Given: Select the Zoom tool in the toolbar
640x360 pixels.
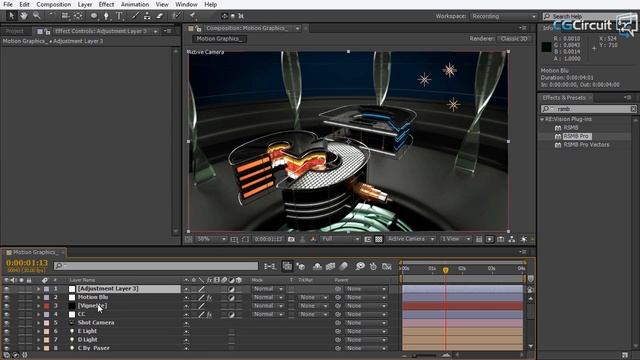Looking at the screenshot, I should point(37,16).
